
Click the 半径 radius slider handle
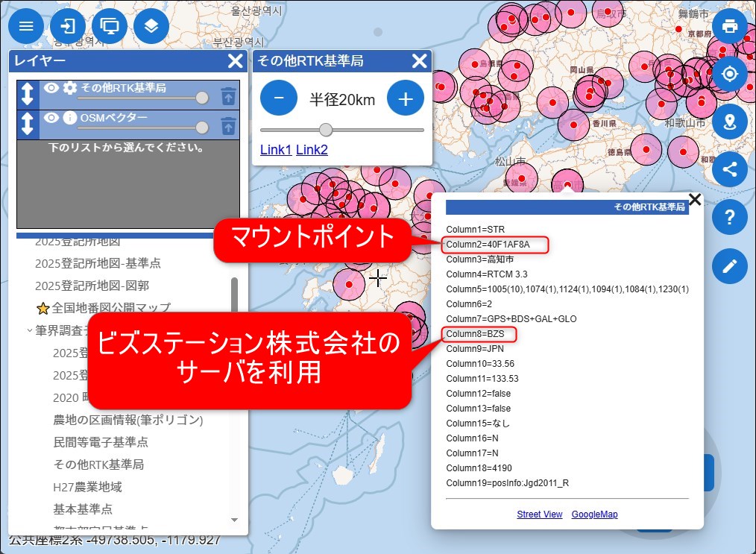(x=326, y=130)
